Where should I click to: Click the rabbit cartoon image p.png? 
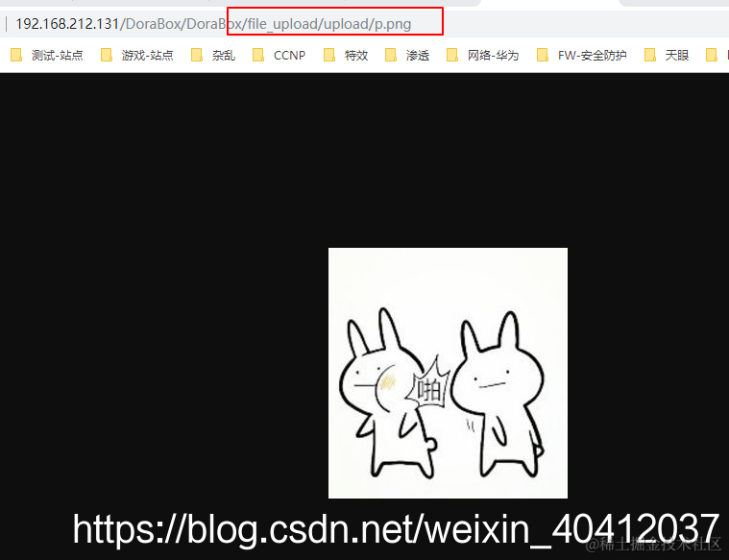(x=448, y=373)
